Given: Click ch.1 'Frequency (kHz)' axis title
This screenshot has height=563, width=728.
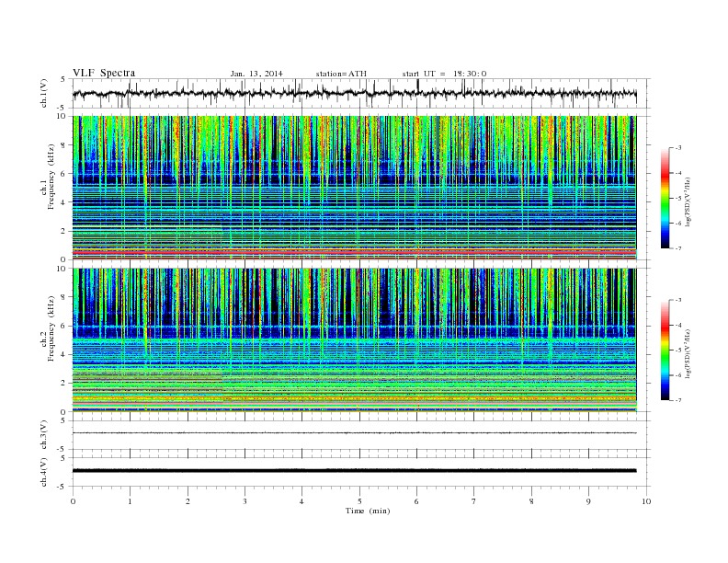Looking at the screenshot, I should click(51, 177).
